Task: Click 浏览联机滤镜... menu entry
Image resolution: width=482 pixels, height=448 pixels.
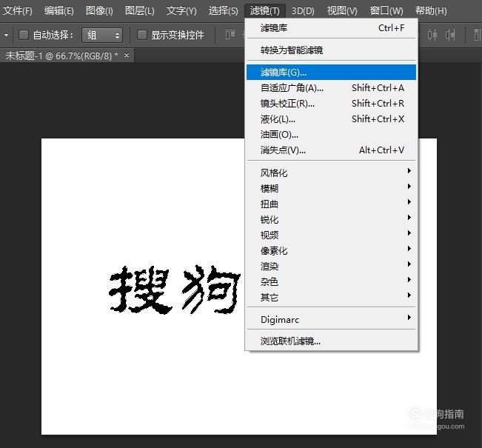Action: [331, 341]
